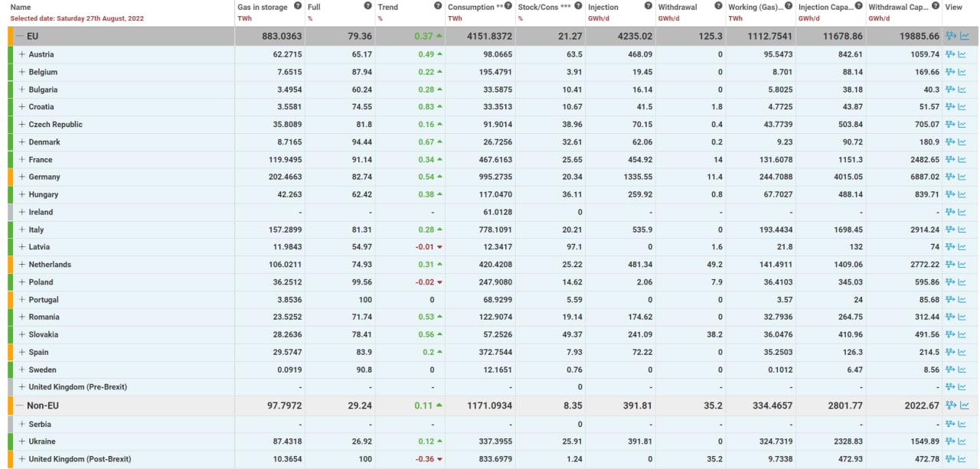
Task: Click the Name column header
Action: 21,7
